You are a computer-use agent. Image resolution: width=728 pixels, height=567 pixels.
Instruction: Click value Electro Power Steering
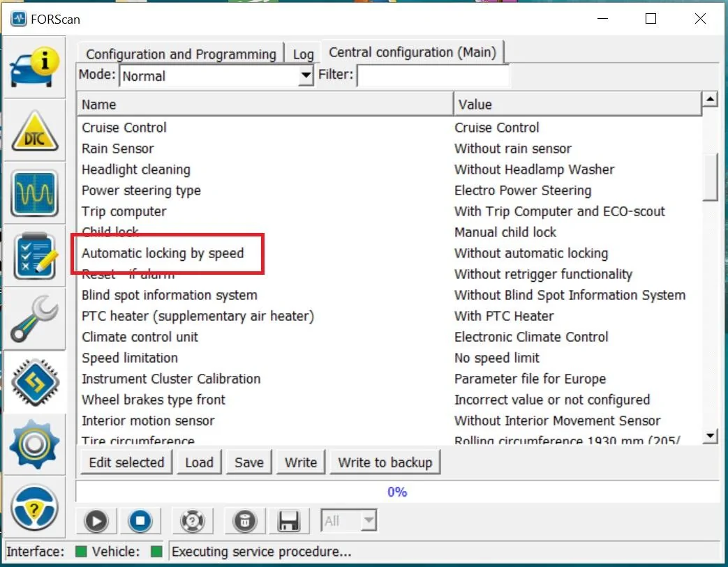523,190
